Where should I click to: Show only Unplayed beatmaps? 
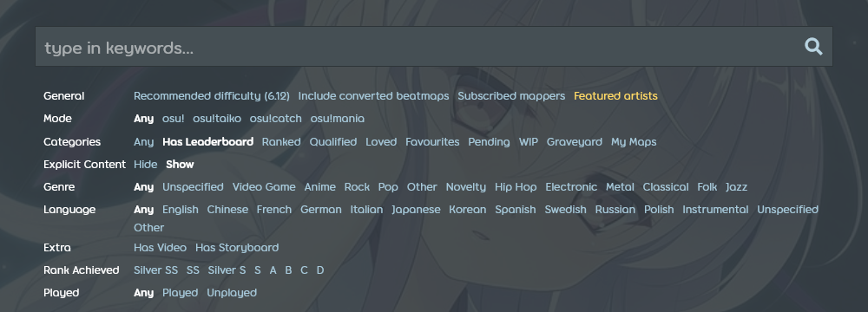232,293
